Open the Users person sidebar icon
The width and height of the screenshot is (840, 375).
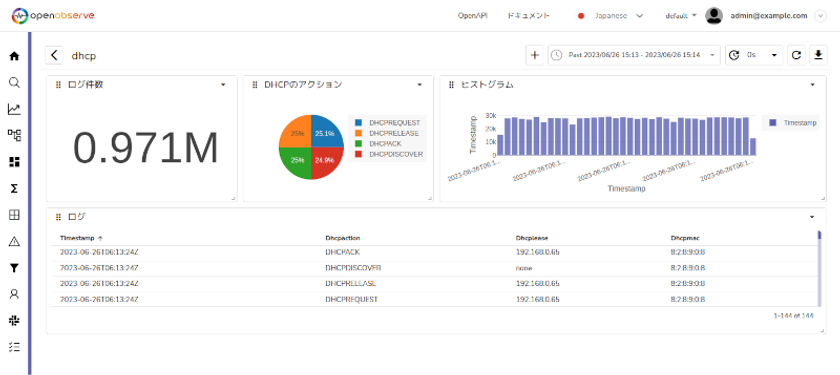coord(14,294)
